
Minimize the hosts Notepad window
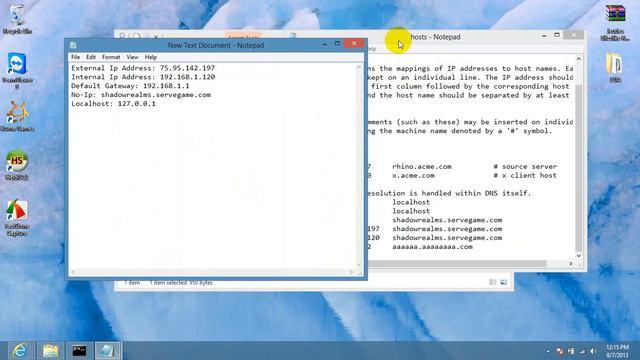tap(544, 36)
